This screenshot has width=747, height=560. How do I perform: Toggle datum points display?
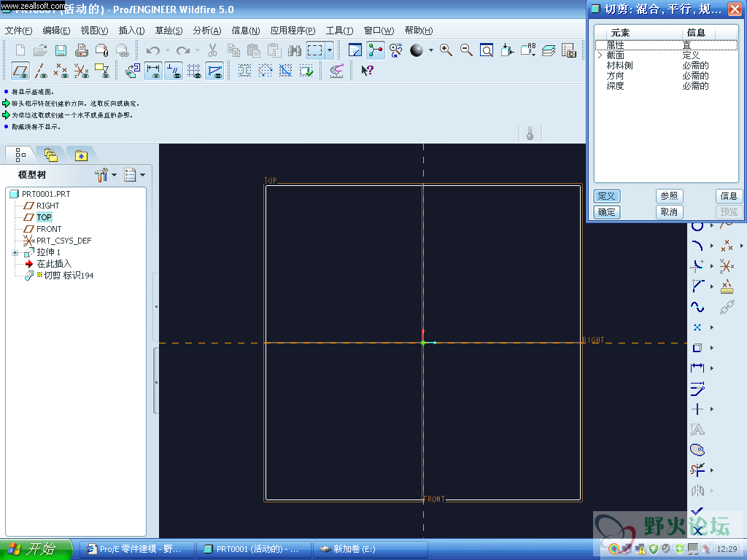coord(61,71)
